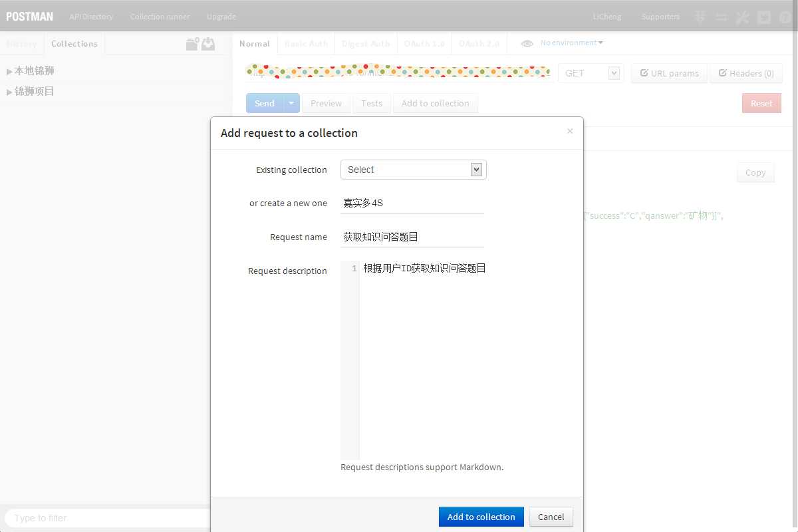
Task: Click the Existing collection label
Action: [291, 170]
